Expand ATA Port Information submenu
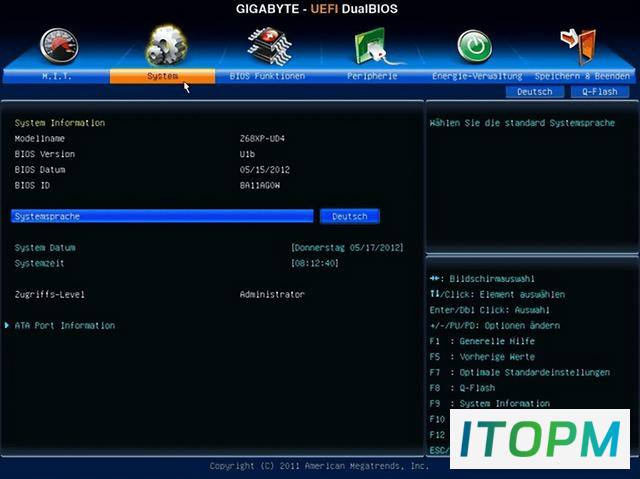640x479 pixels. click(x=65, y=326)
